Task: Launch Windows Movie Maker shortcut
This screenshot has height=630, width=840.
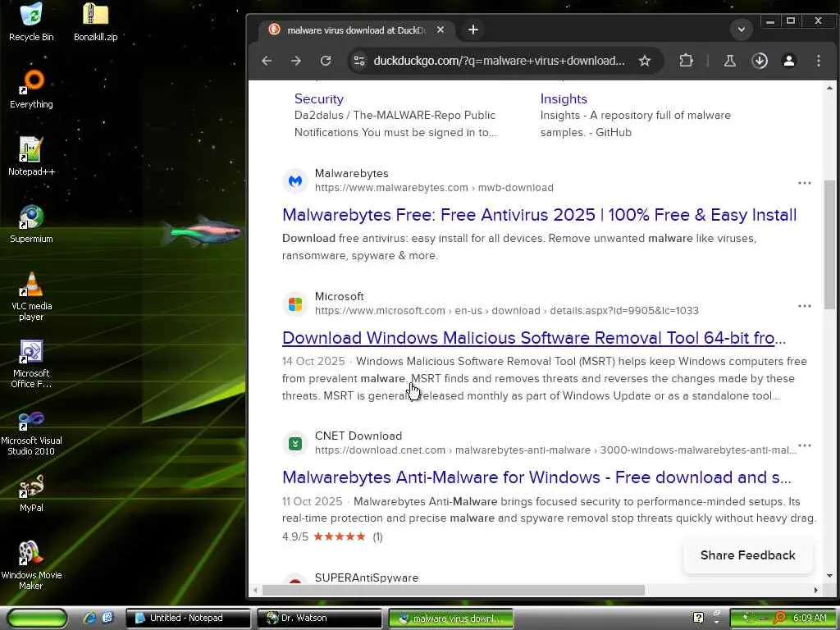Action: click(31, 566)
